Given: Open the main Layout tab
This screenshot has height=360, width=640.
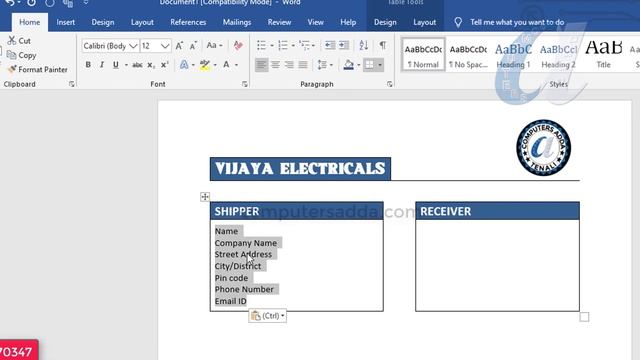Looking at the screenshot, I should [142, 22].
